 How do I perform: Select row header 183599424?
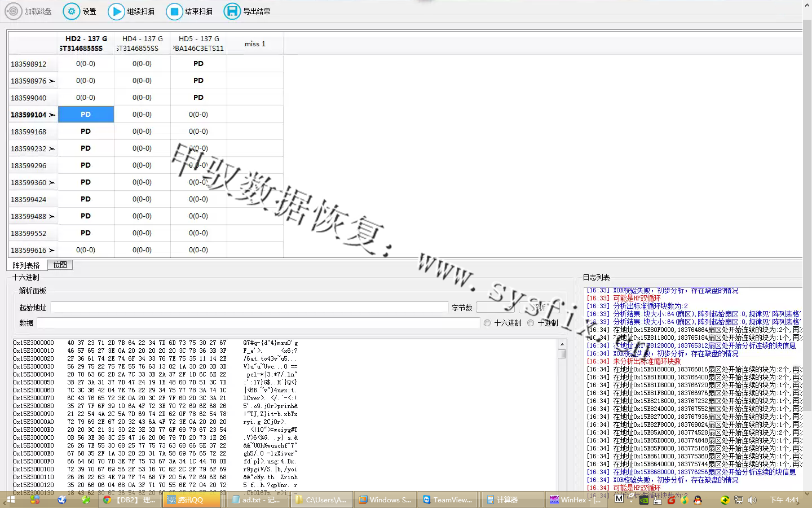point(33,199)
